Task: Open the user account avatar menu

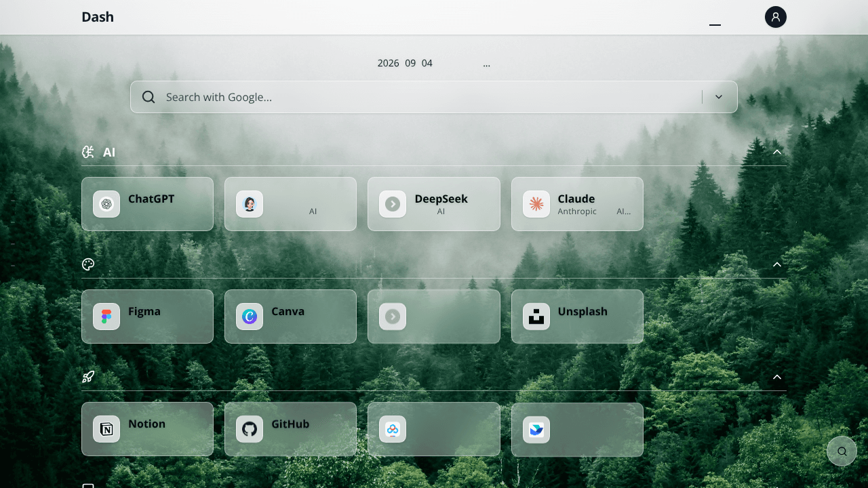Action: pos(776,17)
